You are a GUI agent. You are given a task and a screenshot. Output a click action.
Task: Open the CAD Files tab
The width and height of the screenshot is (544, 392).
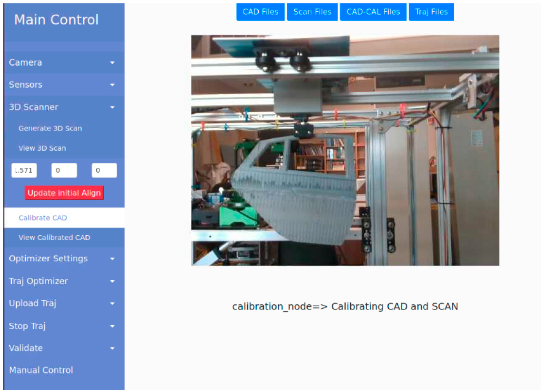[260, 12]
